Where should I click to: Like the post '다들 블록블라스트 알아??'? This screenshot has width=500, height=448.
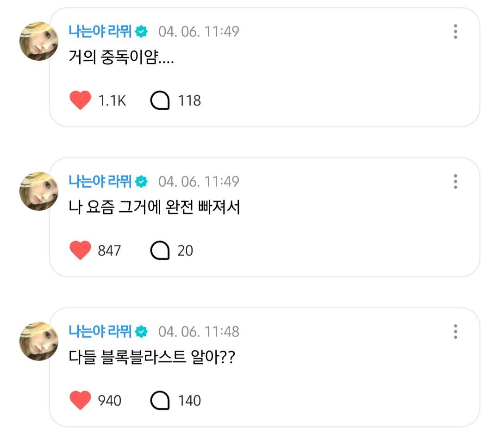point(80,401)
